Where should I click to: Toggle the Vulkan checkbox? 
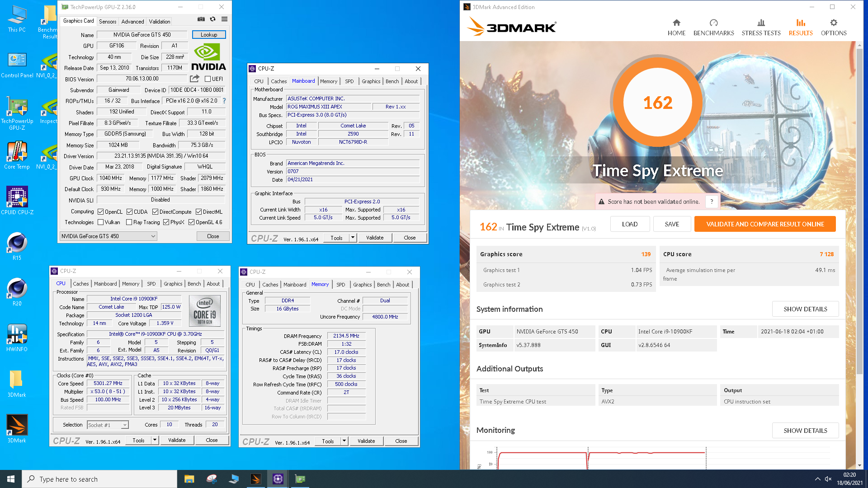click(100, 222)
